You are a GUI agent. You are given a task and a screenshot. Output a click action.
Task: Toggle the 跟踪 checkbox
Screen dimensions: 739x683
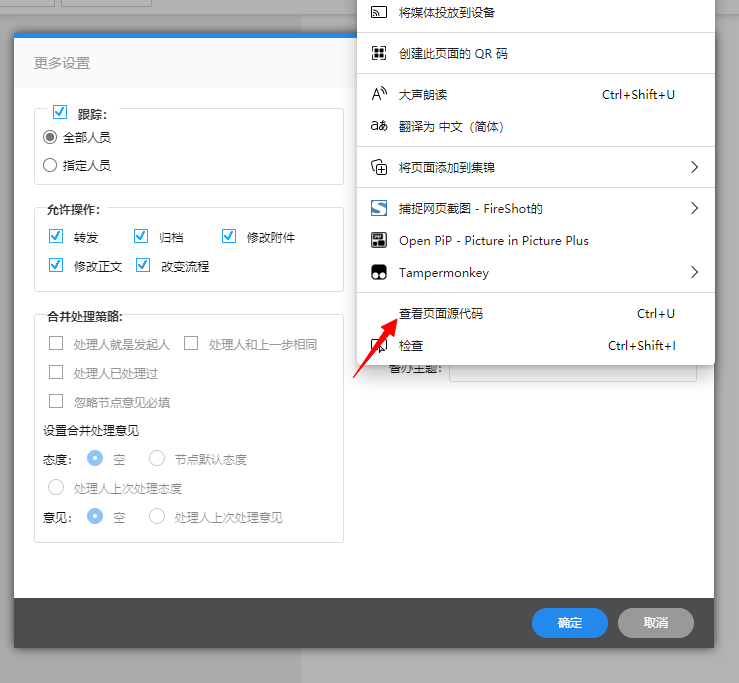tap(60, 112)
